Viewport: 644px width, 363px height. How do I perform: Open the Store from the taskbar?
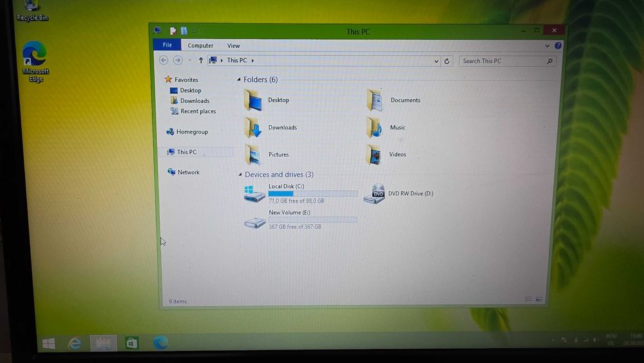click(131, 343)
